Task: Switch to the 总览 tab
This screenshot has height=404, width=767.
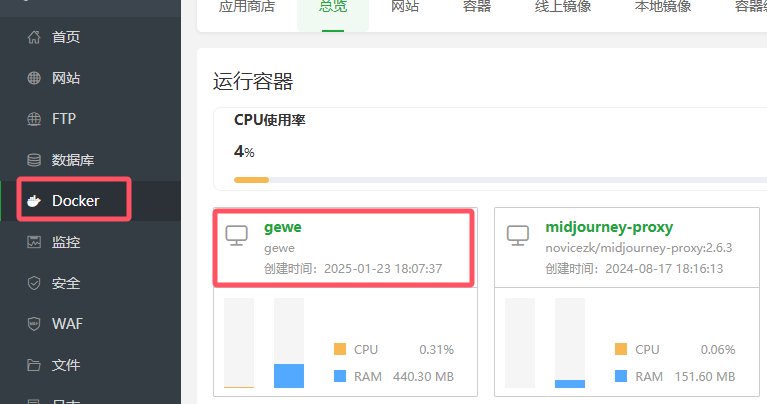Action: pos(333,6)
